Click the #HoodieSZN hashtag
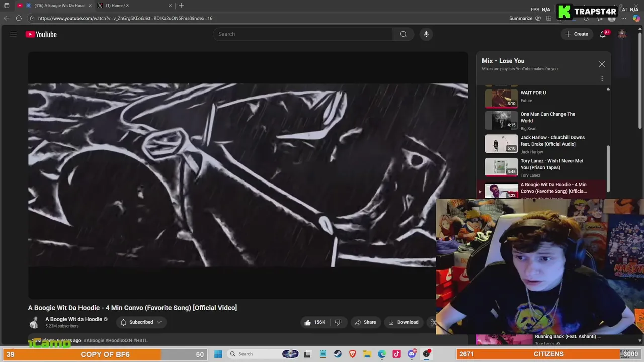 [x=118, y=340]
